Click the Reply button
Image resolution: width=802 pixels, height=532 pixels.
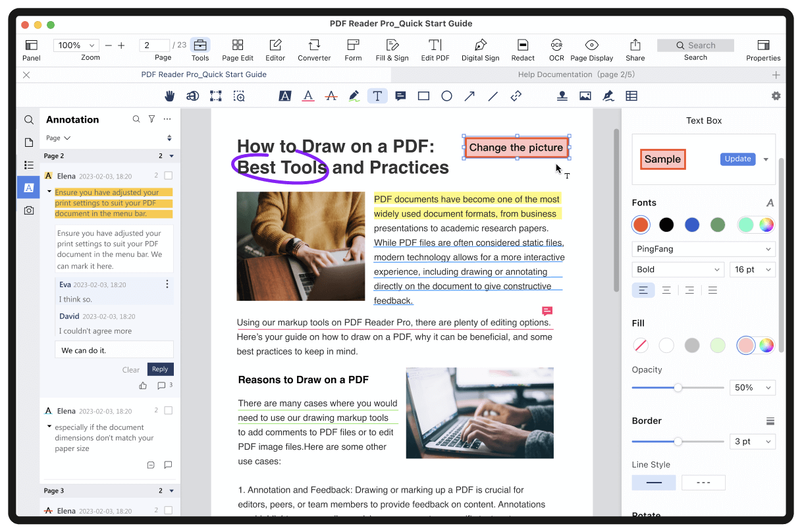coord(160,369)
